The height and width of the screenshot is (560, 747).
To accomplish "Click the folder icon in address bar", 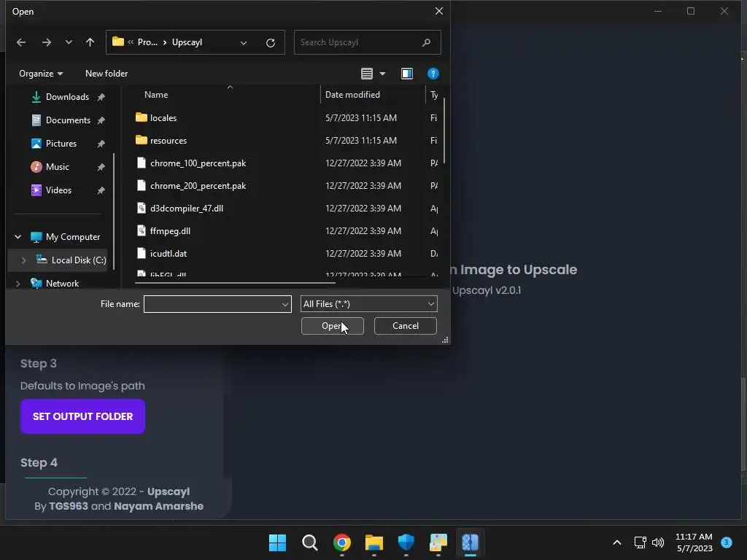I will [117, 42].
